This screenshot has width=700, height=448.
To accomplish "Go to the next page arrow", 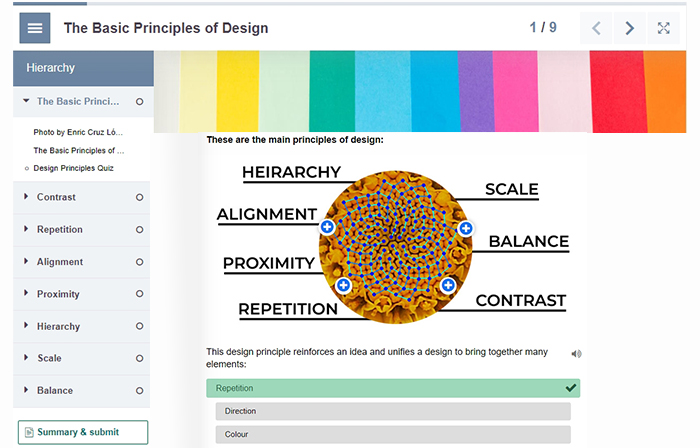I will (x=629, y=28).
